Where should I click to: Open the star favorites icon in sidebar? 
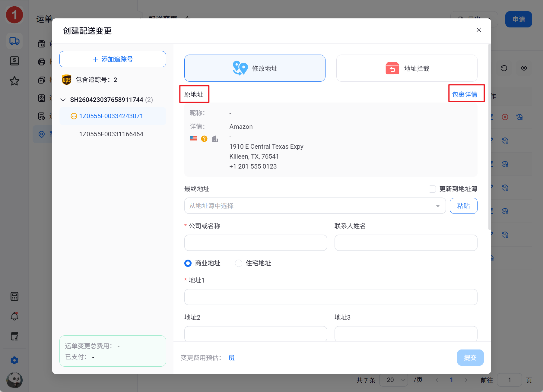[x=14, y=81]
